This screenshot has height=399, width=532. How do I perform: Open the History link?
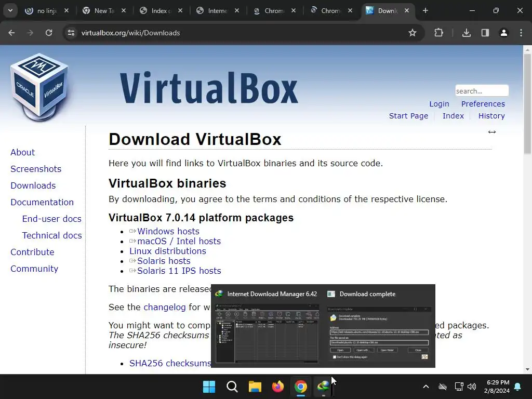coord(491,116)
